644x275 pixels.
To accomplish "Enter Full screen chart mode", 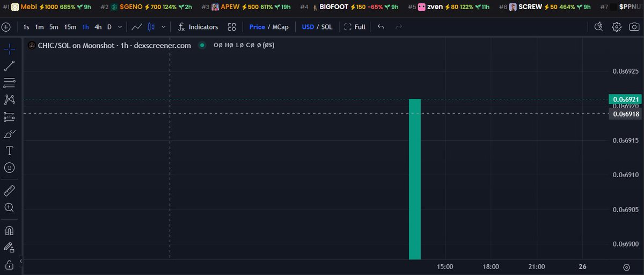I will [x=355, y=27].
